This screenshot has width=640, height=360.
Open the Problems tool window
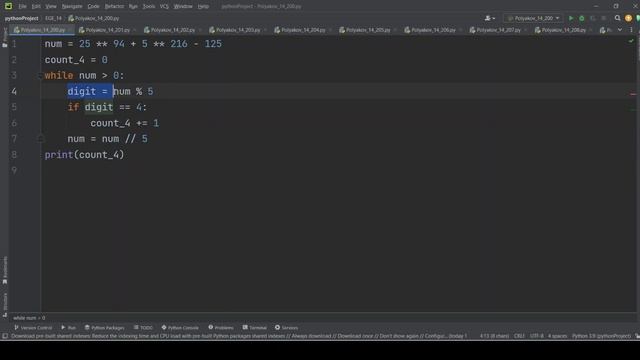click(x=221, y=328)
